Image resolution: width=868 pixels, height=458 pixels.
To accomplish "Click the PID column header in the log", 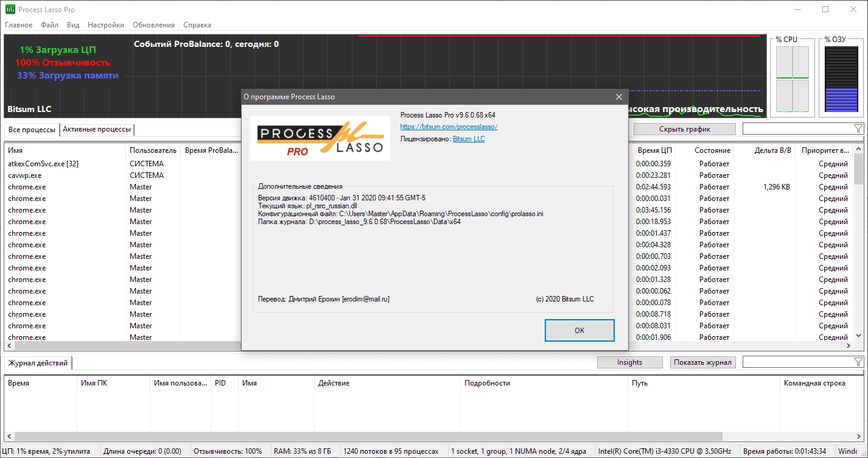I will pyautogui.click(x=225, y=383).
